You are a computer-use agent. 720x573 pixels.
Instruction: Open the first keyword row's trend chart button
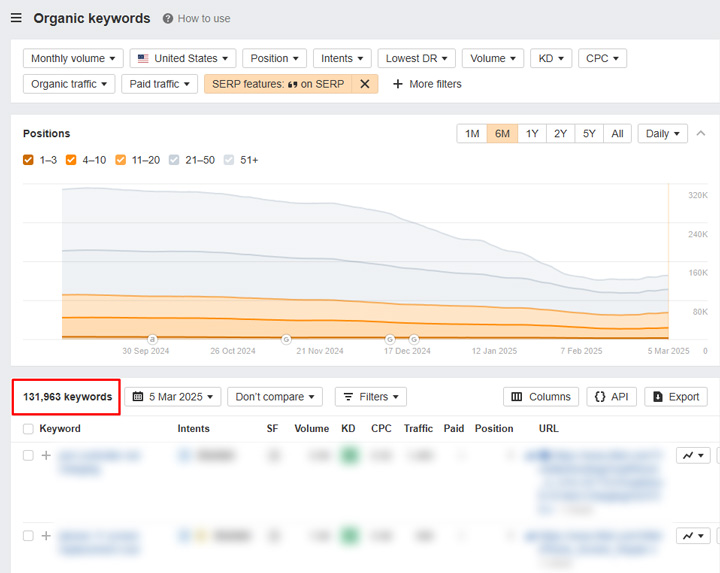point(693,455)
